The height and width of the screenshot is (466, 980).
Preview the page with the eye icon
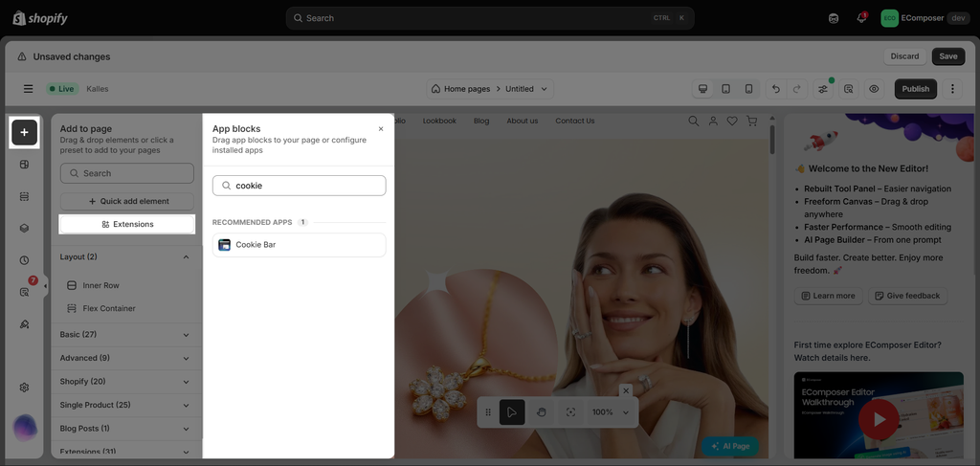(875, 89)
